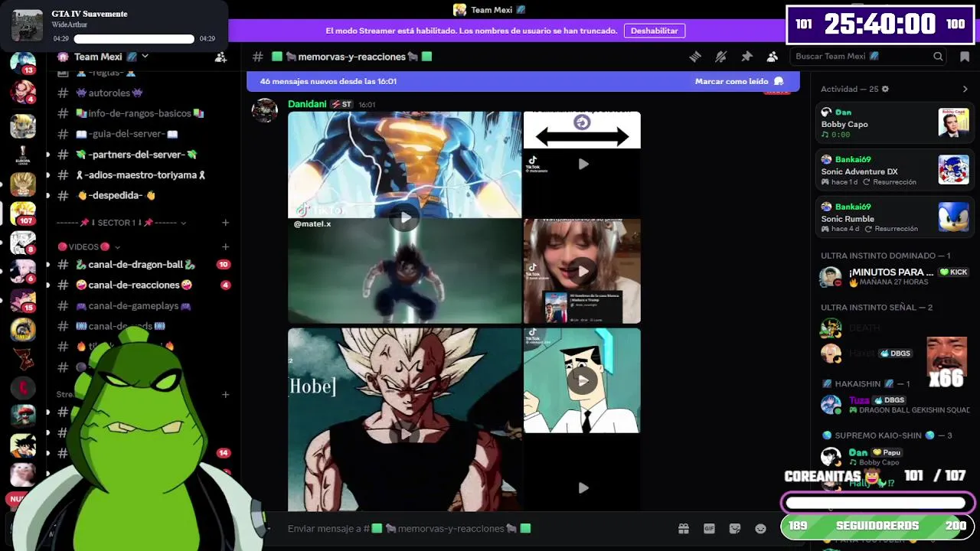This screenshot has height=551, width=980.
Task: Open the GIF picker
Action: (709, 529)
